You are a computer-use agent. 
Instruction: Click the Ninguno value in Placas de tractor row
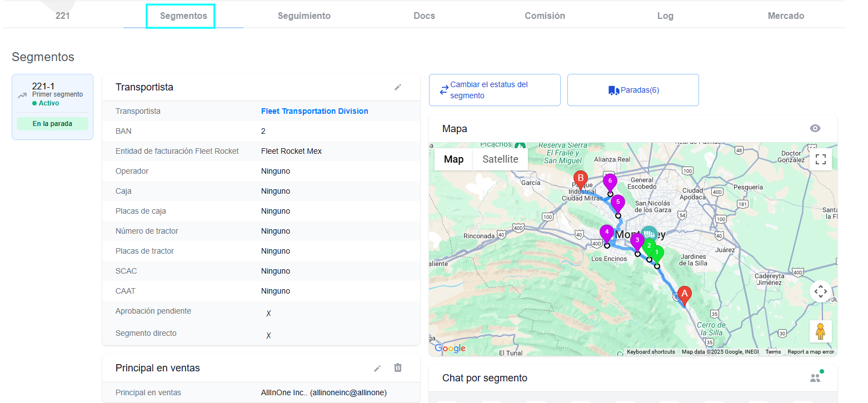click(276, 251)
